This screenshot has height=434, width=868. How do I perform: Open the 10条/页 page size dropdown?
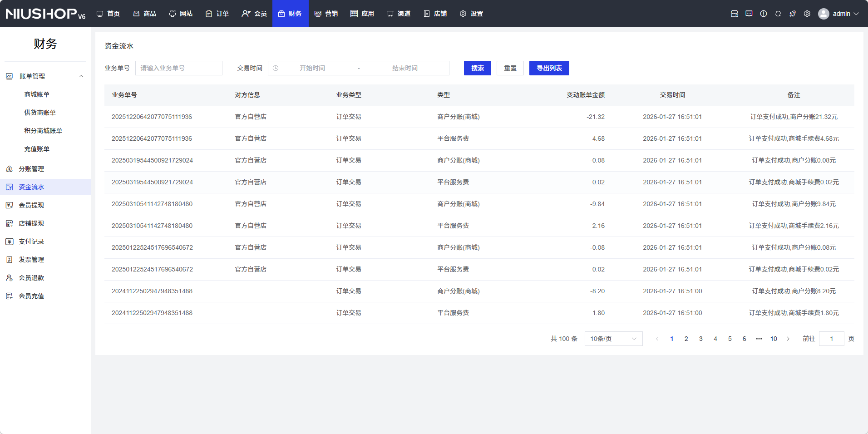pyautogui.click(x=613, y=339)
